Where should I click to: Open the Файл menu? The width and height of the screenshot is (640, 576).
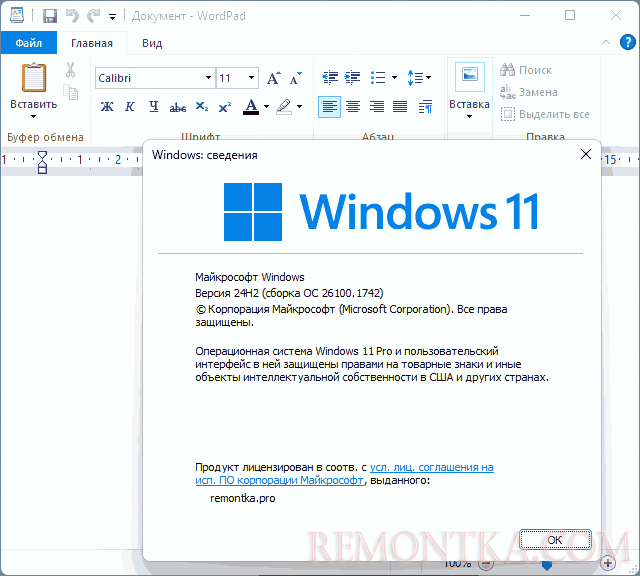pos(29,43)
